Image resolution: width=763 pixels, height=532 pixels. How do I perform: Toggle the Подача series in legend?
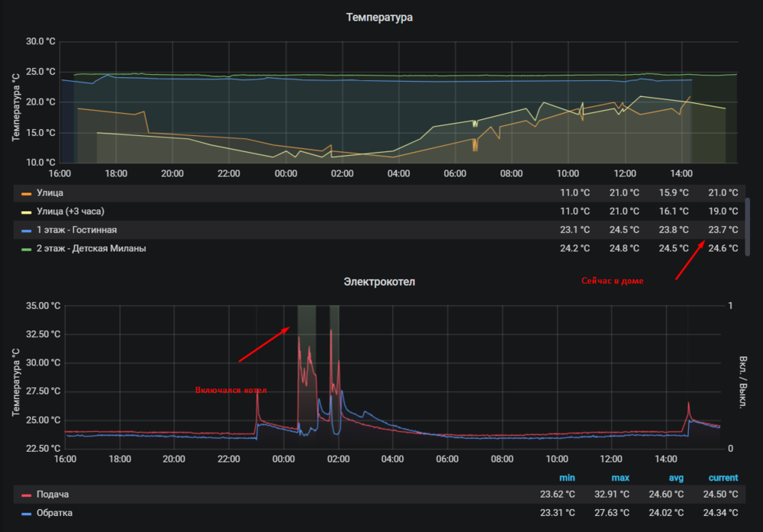tap(53, 494)
